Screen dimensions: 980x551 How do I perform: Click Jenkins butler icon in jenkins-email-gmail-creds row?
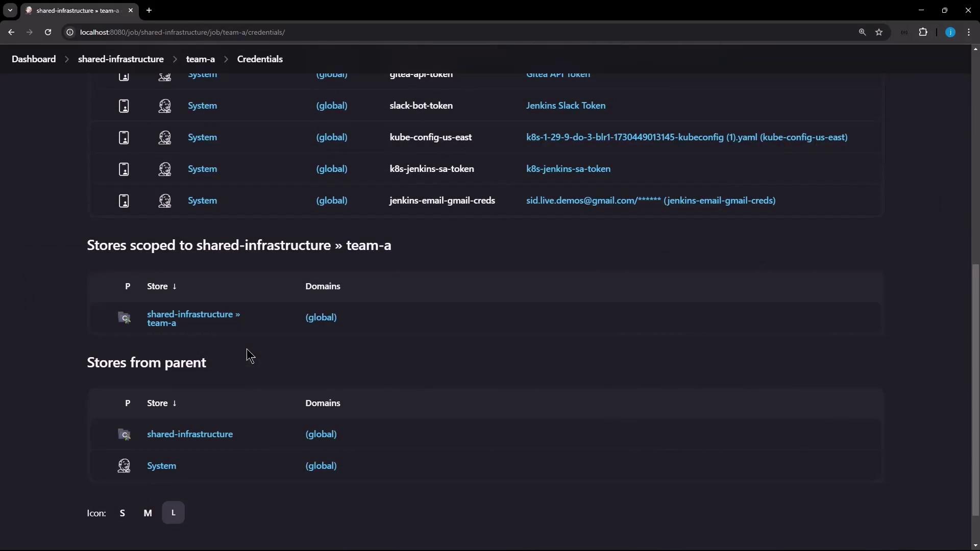tap(164, 201)
